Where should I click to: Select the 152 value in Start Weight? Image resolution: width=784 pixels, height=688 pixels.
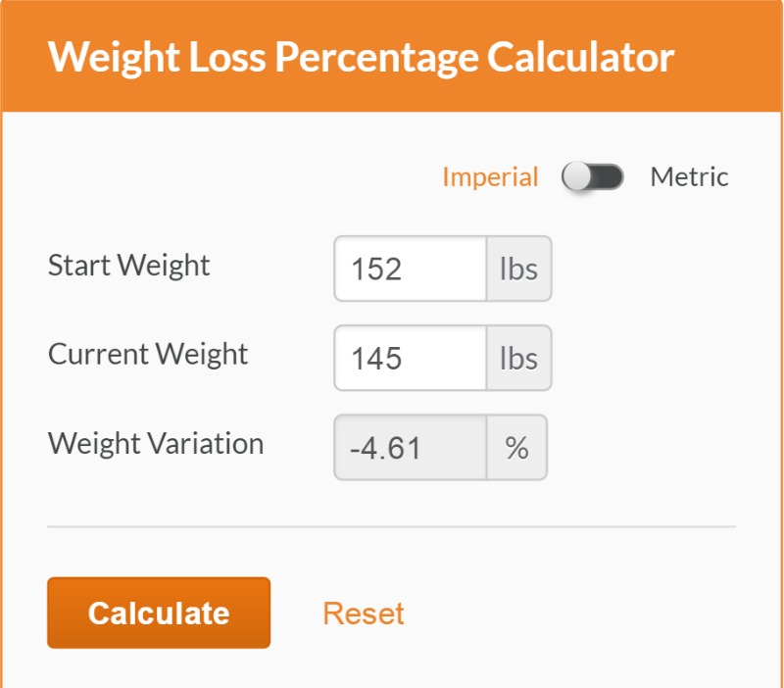(374, 269)
